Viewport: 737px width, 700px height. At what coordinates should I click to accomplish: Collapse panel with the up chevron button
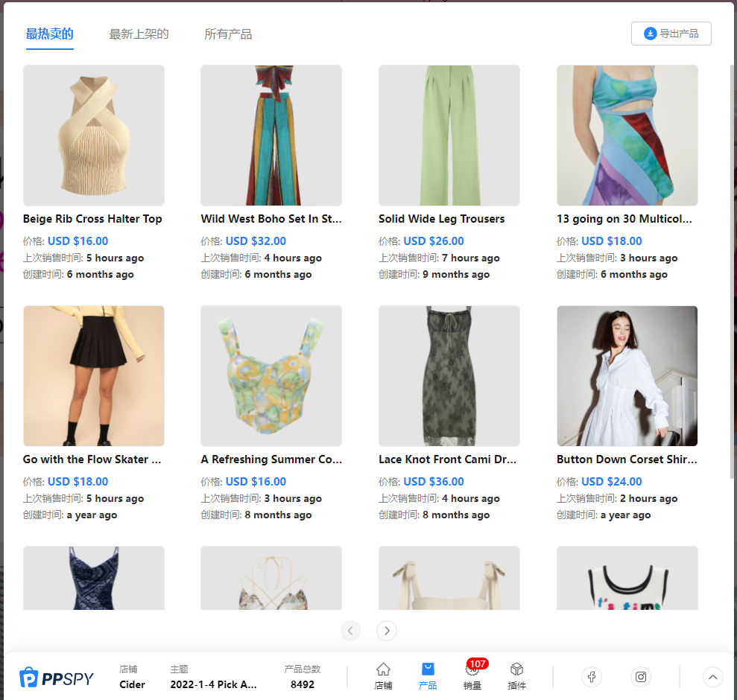point(712,677)
